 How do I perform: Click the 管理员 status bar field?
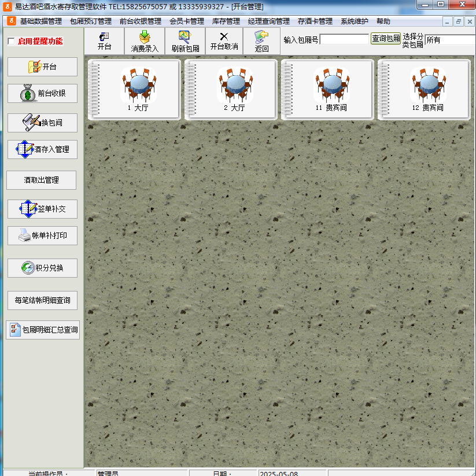click(x=142, y=473)
